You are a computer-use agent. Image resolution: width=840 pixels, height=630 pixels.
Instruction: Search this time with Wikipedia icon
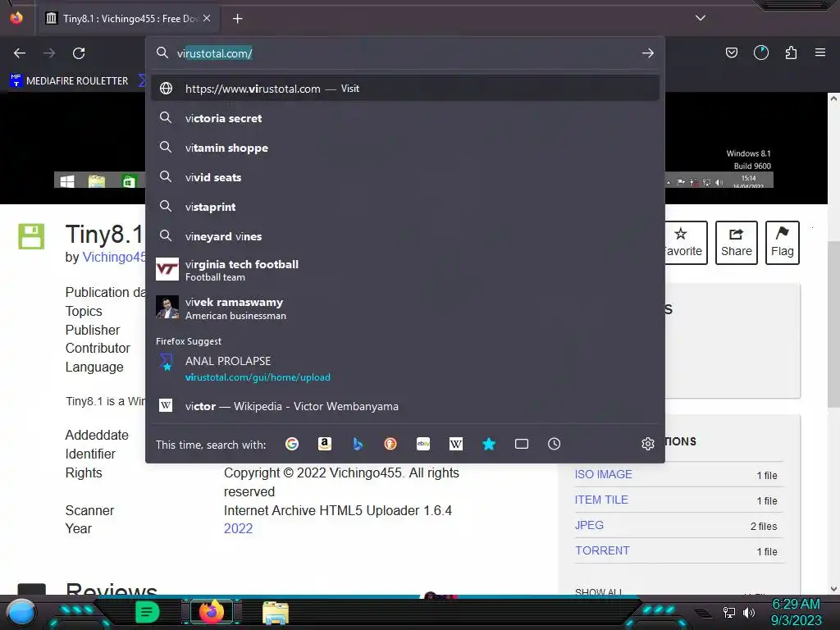tap(456, 444)
